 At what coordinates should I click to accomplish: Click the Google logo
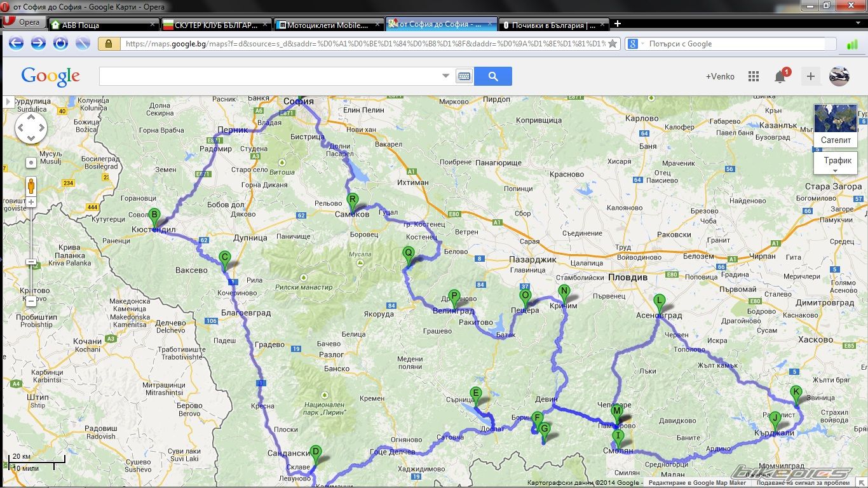50,76
